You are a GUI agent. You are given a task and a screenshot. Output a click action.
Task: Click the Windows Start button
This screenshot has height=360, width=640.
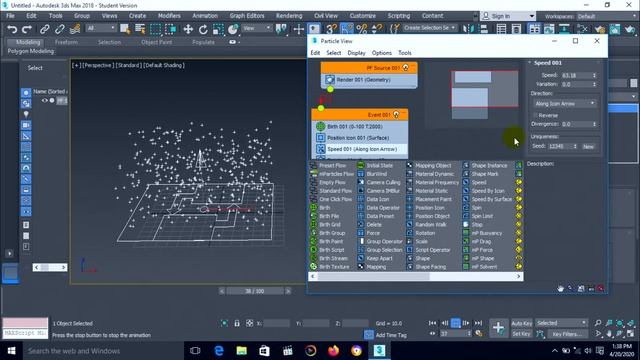tap(11, 351)
